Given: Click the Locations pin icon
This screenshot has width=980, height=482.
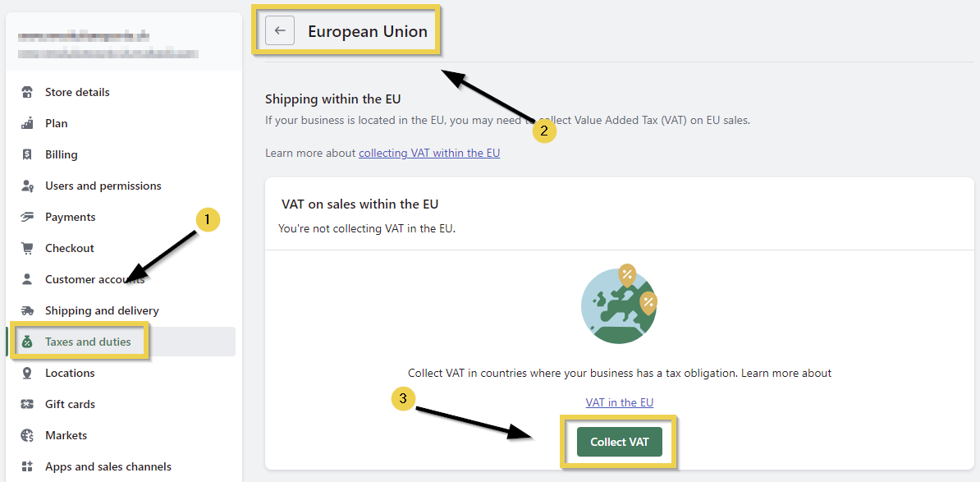Looking at the screenshot, I should click(x=27, y=373).
